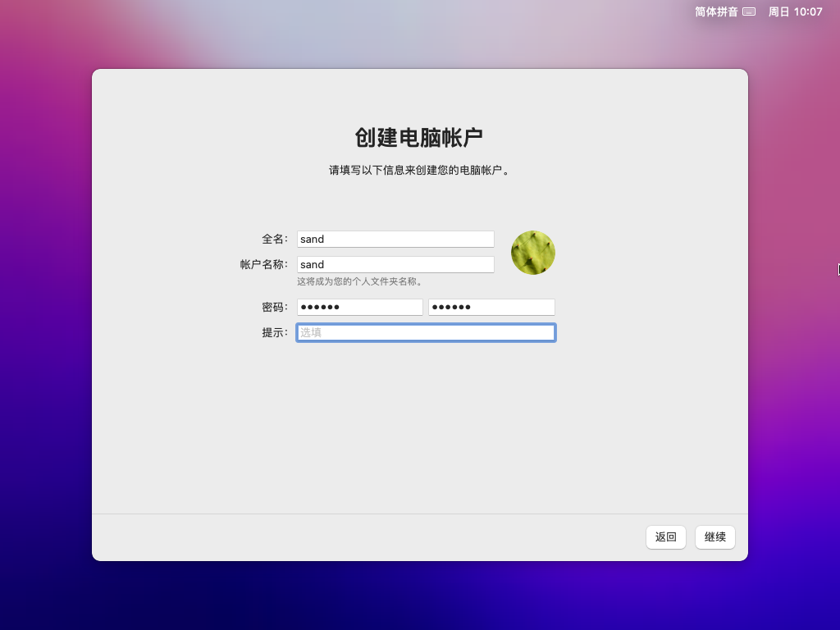
Task: Click the 请填写以下信息 instruction text
Action: pos(419,171)
